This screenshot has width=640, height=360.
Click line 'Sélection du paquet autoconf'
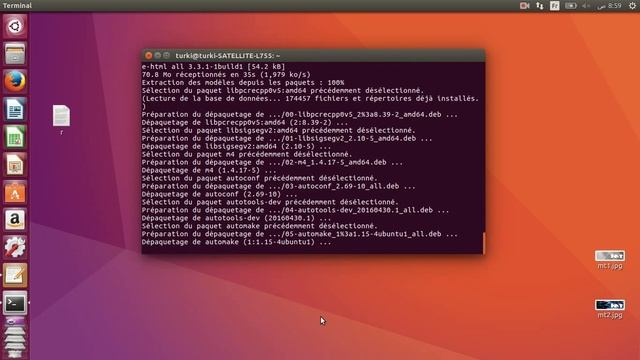(260, 178)
